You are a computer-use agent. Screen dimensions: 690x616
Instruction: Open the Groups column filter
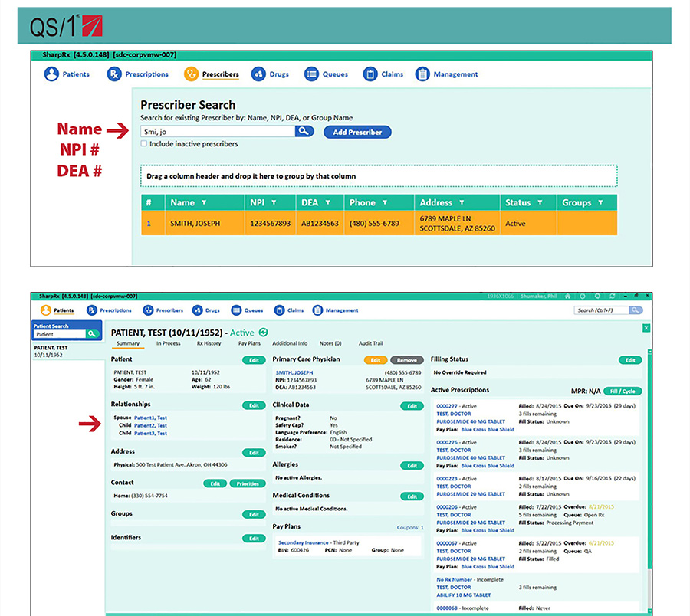pyautogui.click(x=600, y=202)
